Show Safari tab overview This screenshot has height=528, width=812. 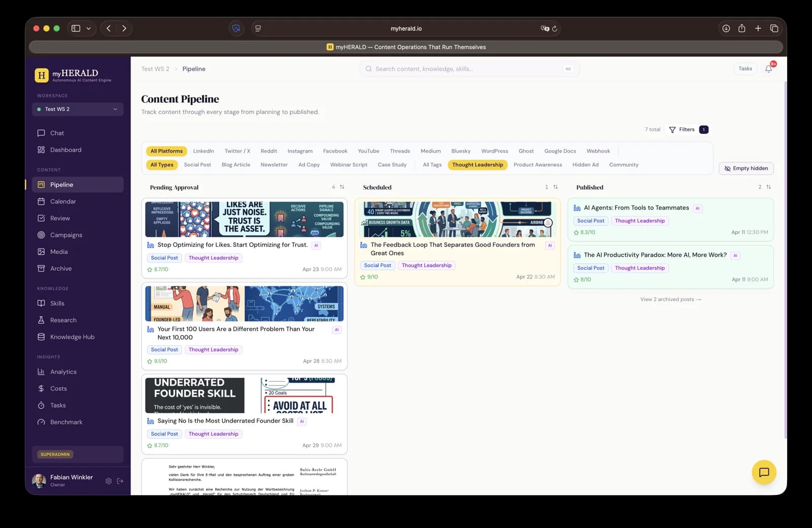pyautogui.click(x=774, y=28)
